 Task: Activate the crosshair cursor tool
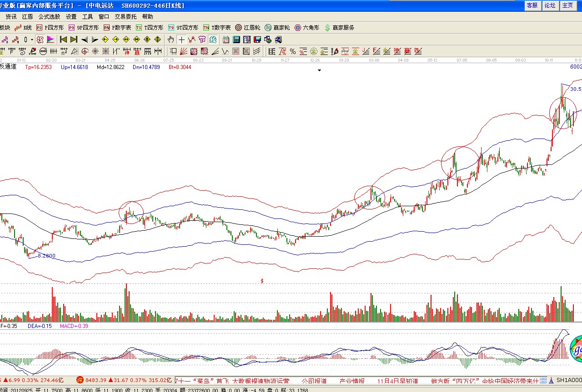pos(181,40)
